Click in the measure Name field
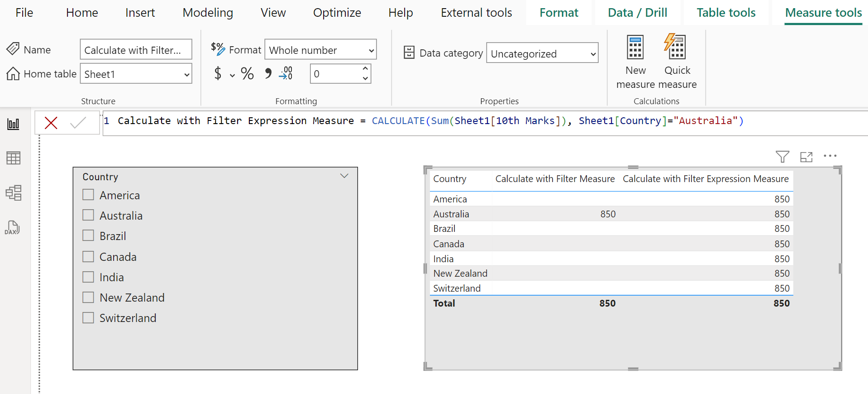The image size is (868, 394). point(136,50)
